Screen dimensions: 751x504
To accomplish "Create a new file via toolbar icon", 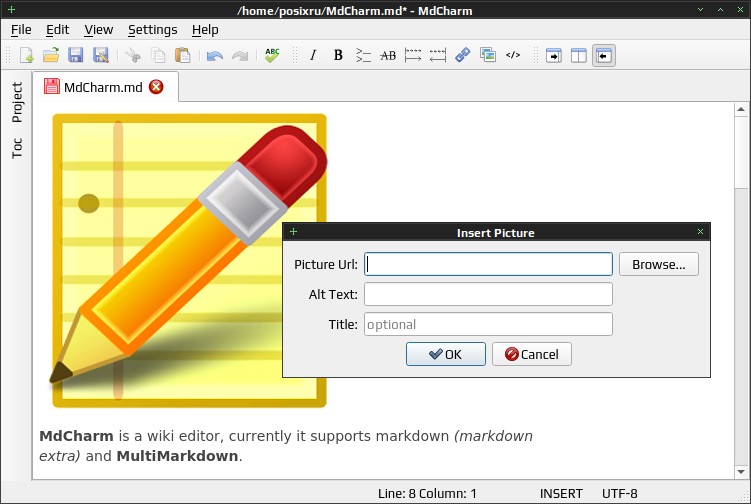I will pos(26,55).
